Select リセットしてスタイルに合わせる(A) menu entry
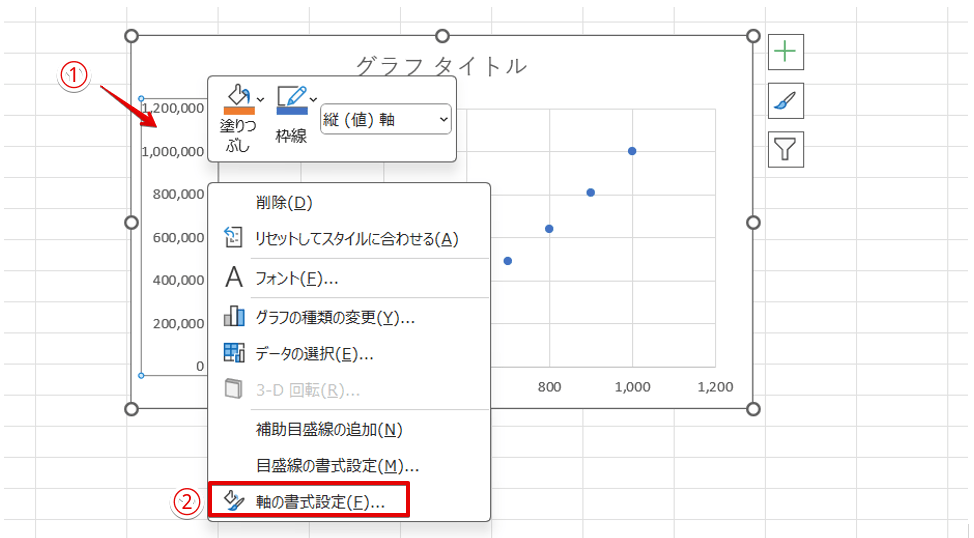974x538 pixels. point(349,239)
